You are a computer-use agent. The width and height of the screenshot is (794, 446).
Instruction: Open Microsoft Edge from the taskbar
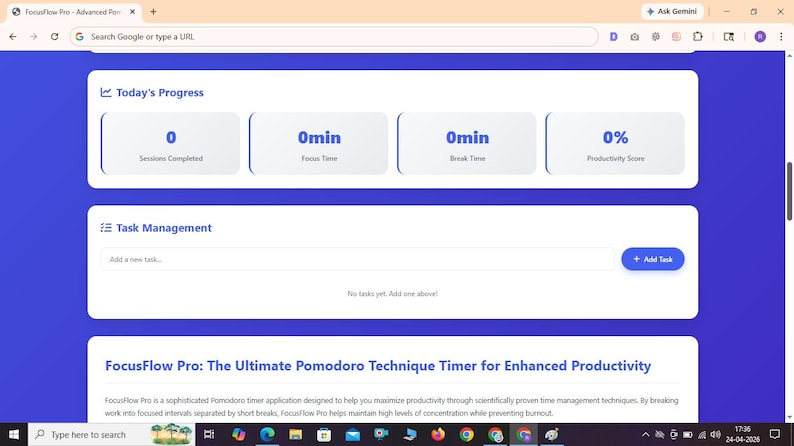(267, 434)
